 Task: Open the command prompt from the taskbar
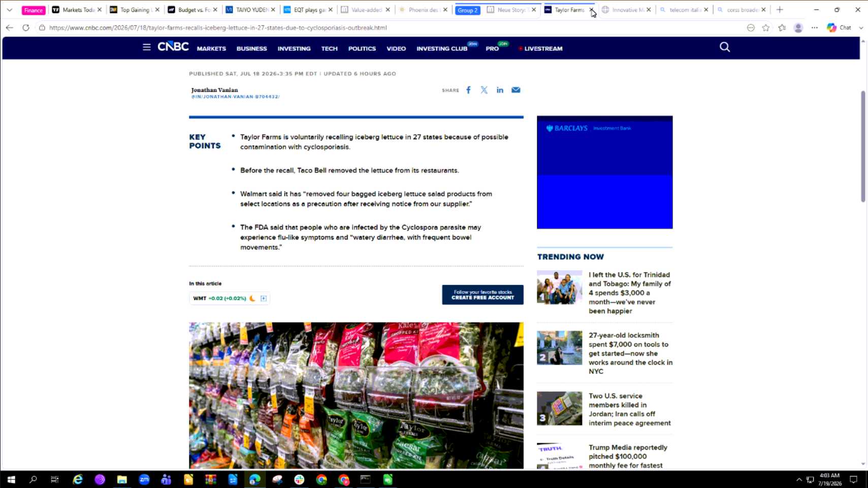[365, 479]
